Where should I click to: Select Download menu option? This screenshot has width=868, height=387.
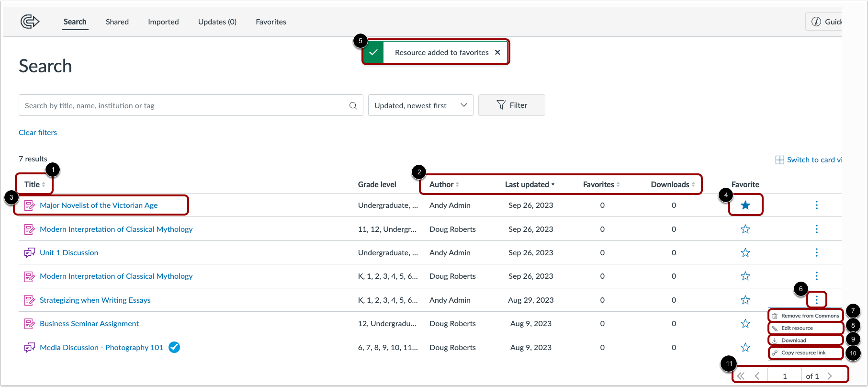click(805, 340)
